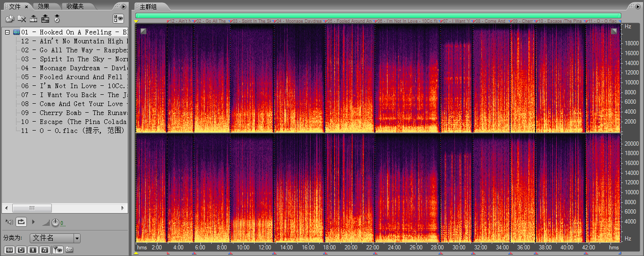Image resolution: width=644 pixels, height=256 pixels.
Task: Click the auto-play speaker icon
Action: (x=8, y=222)
